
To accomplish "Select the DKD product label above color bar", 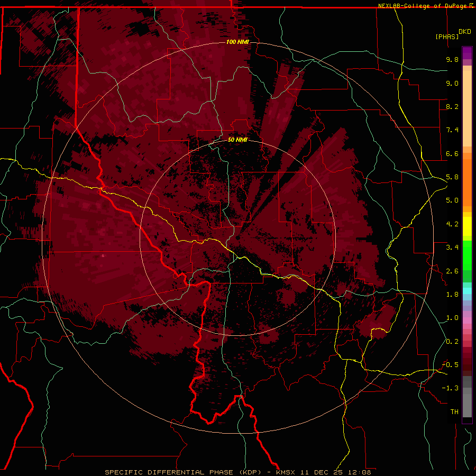I will point(465,32).
